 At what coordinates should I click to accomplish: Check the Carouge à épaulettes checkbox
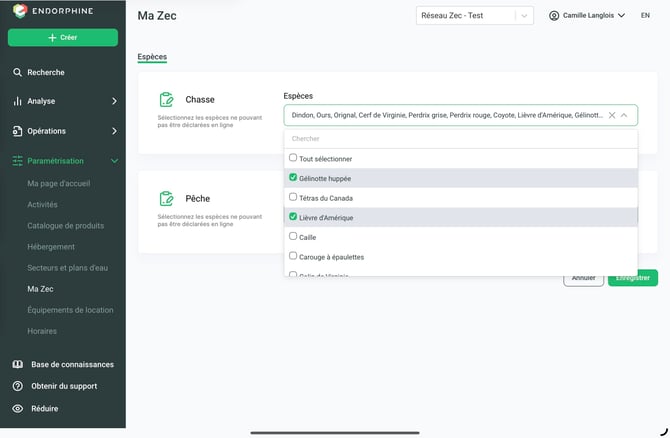(x=293, y=256)
